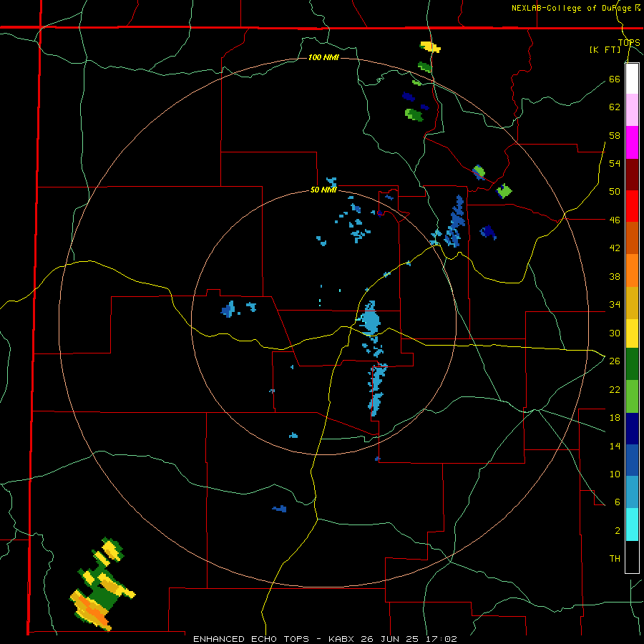The image size is (644, 644).
Task: Click the legend value "62"
Action: (615, 107)
